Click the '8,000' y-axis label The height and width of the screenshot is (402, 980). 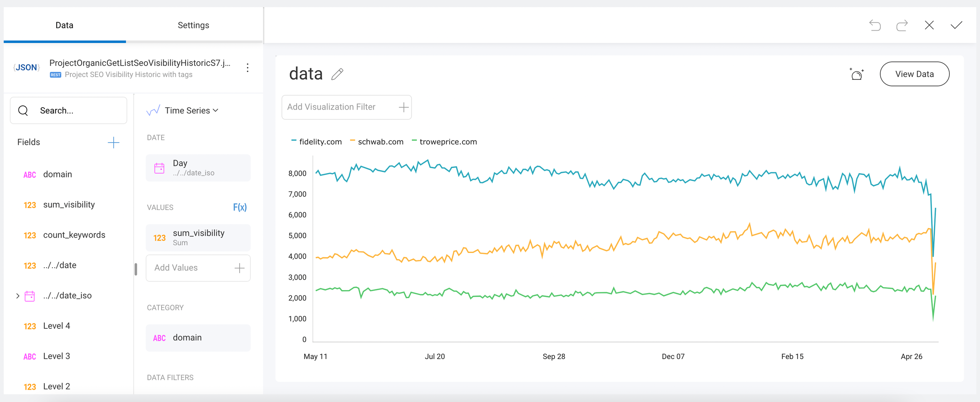[x=297, y=174]
